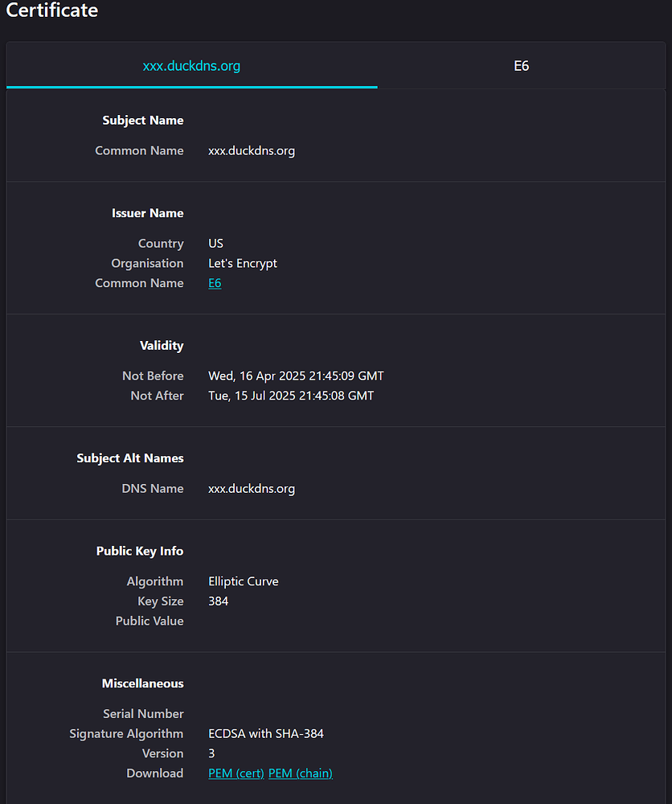Click the Miscellaneous section header

142,683
